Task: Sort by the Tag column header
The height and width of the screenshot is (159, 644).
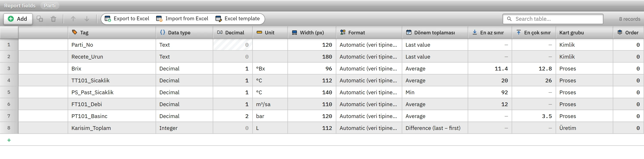Action: pos(112,33)
